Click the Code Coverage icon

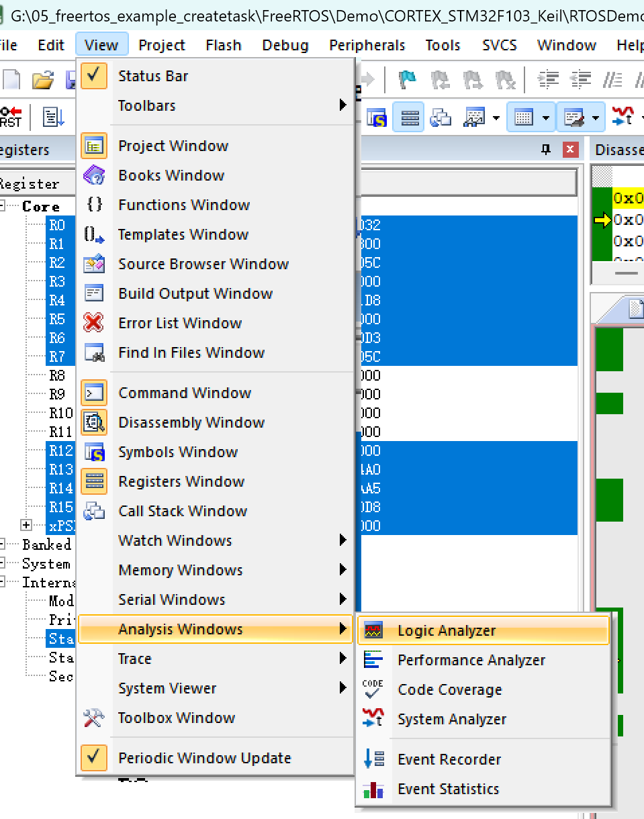[373, 689]
